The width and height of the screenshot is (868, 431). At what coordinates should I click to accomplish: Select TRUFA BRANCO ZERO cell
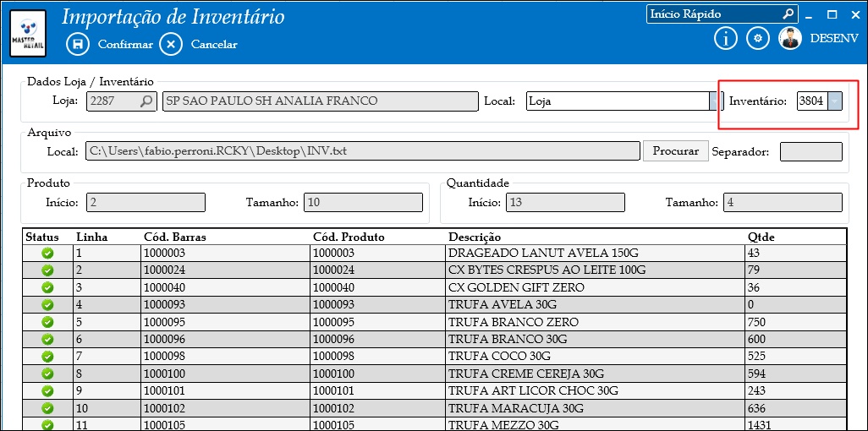[x=595, y=322]
